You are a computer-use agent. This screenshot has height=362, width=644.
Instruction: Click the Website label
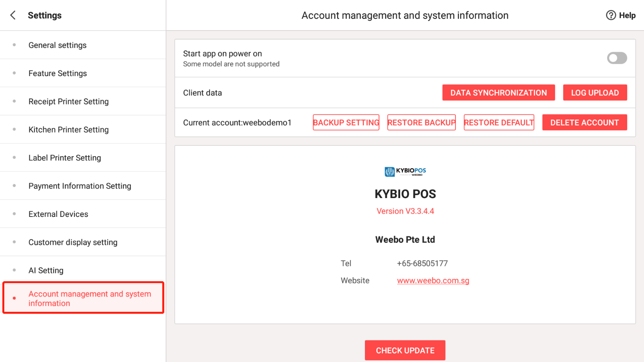click(x=355, y=280)
